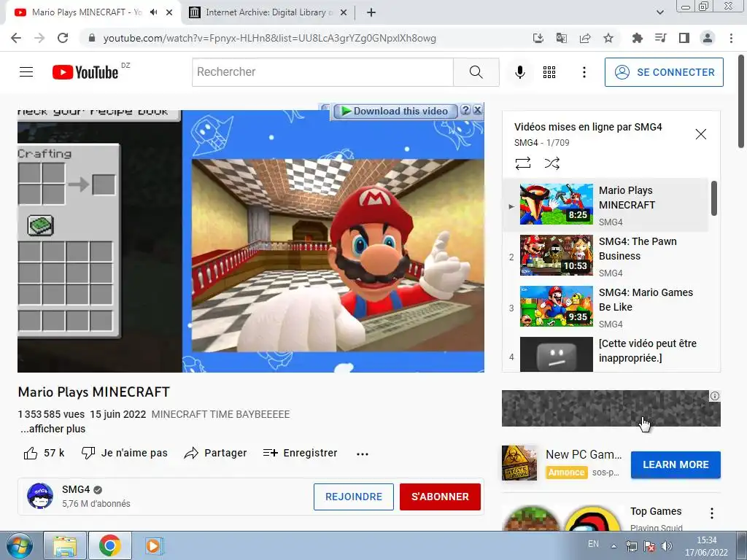The height and width of the screenshot is (560, 747).
Task: Open SMG4: Mario Games Be Like video
Action: coord(605,307)
